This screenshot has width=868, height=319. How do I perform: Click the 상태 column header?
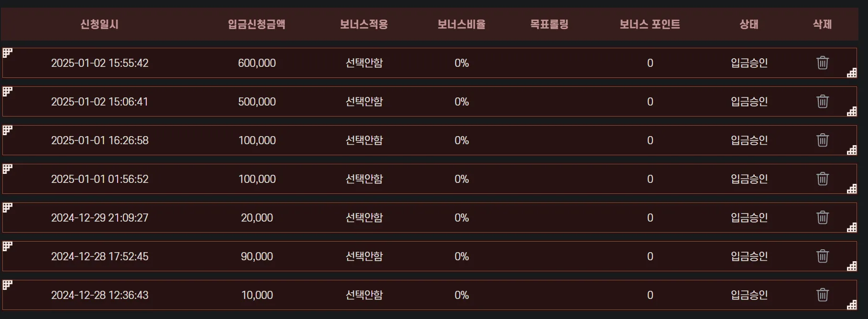coord(749,24)
